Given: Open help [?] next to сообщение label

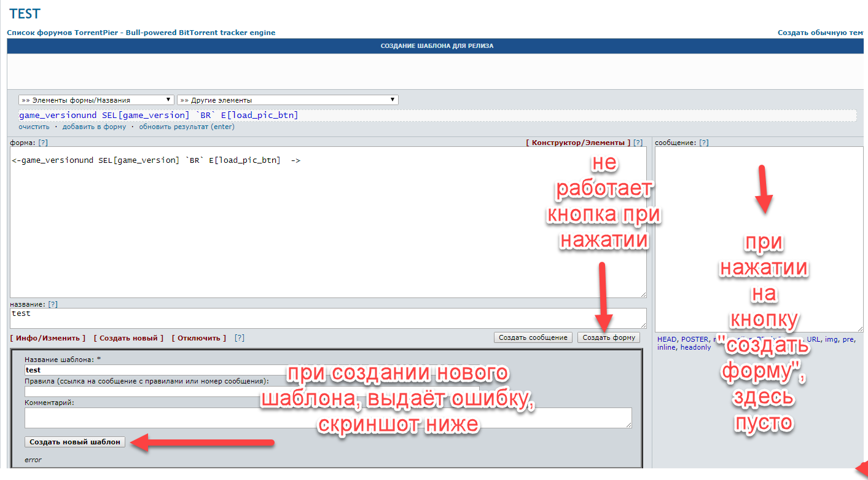Looking at the screenshot, I should 703,143.
